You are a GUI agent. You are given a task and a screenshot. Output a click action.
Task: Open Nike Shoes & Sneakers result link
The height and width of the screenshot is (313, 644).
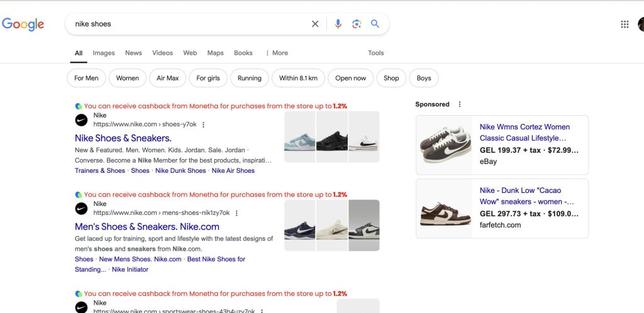click(x=123, y=138)
